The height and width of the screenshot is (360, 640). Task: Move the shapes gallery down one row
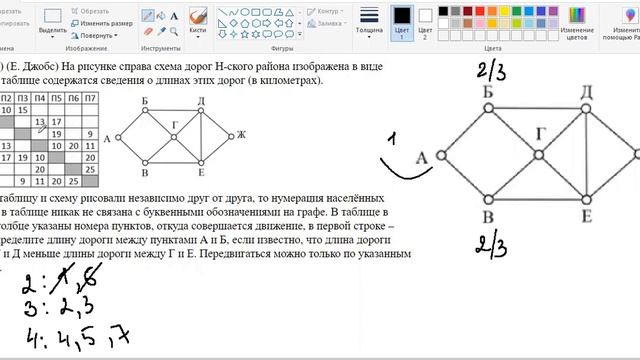pos(300,23)
